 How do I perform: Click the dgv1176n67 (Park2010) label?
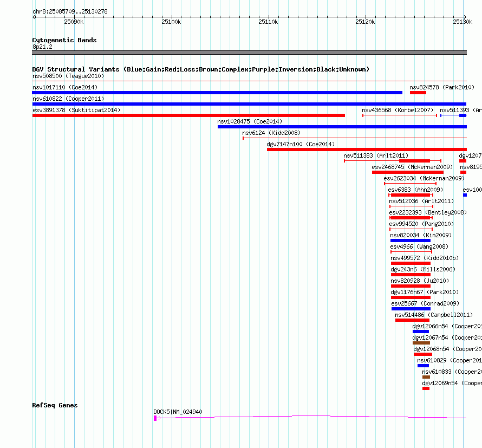click(425, 292)
